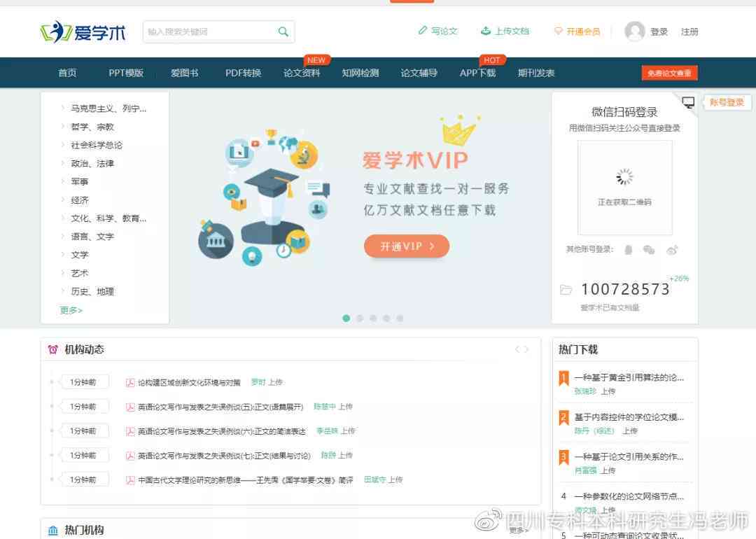This screenshot has height=539, width=756.
Task: Open the 爱图书 nav tab
Action: pos(184,73)
